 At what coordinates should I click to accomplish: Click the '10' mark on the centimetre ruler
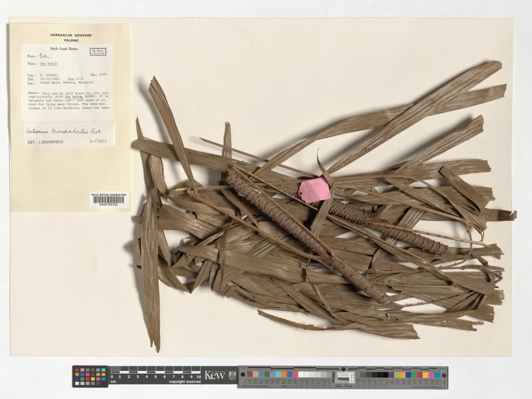tap(198, 376)
